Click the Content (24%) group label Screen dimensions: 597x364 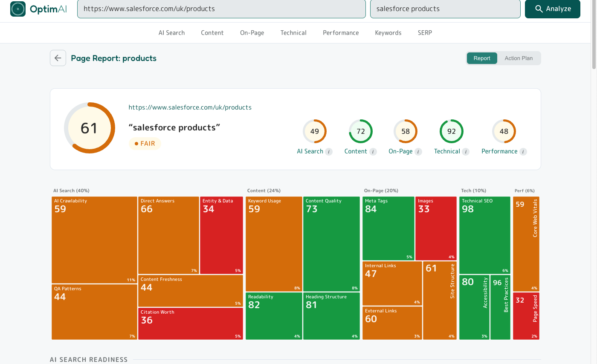tap(264, 191)
